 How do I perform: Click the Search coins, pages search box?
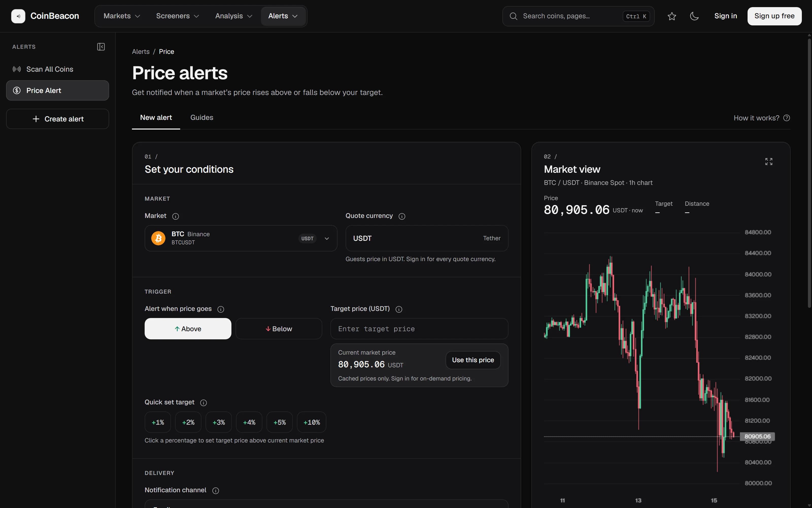(578, 16)
